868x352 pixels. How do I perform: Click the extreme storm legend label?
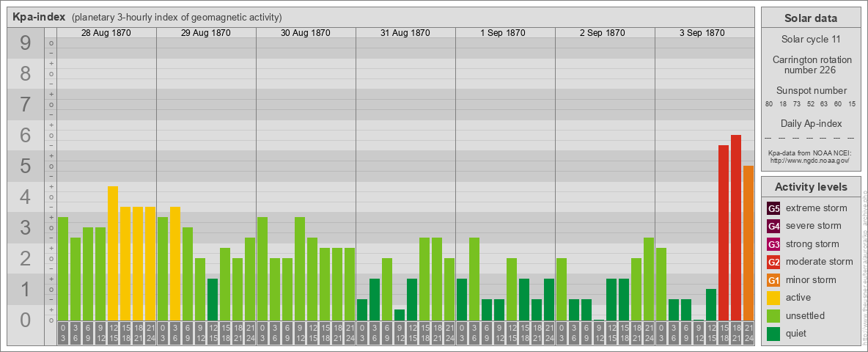pos(817,208)
